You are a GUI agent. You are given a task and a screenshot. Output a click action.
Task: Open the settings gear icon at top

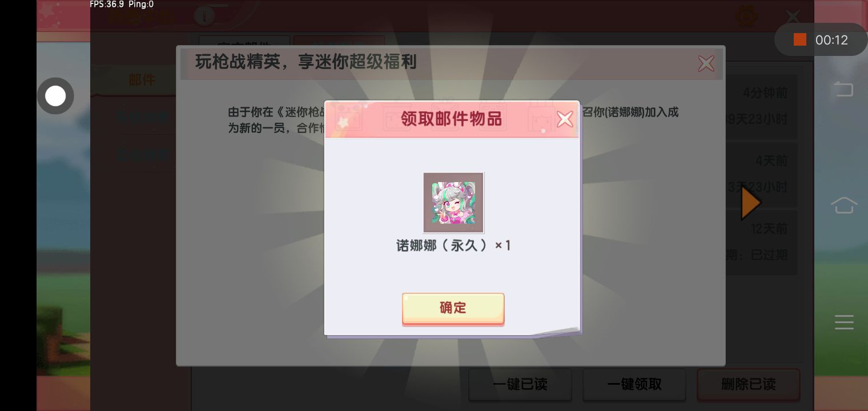click(x=746, y=16)
